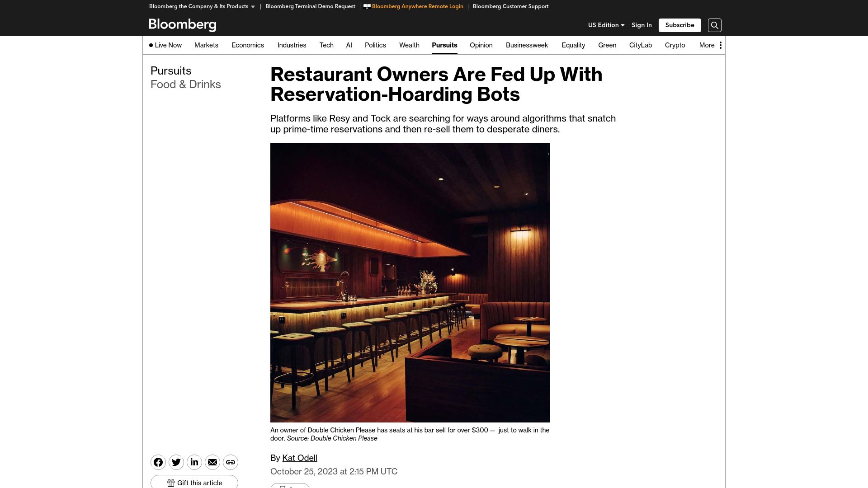This screenshot has height=488, width=868.
Task: Copy article link icon
Action: tap(231, 462)
